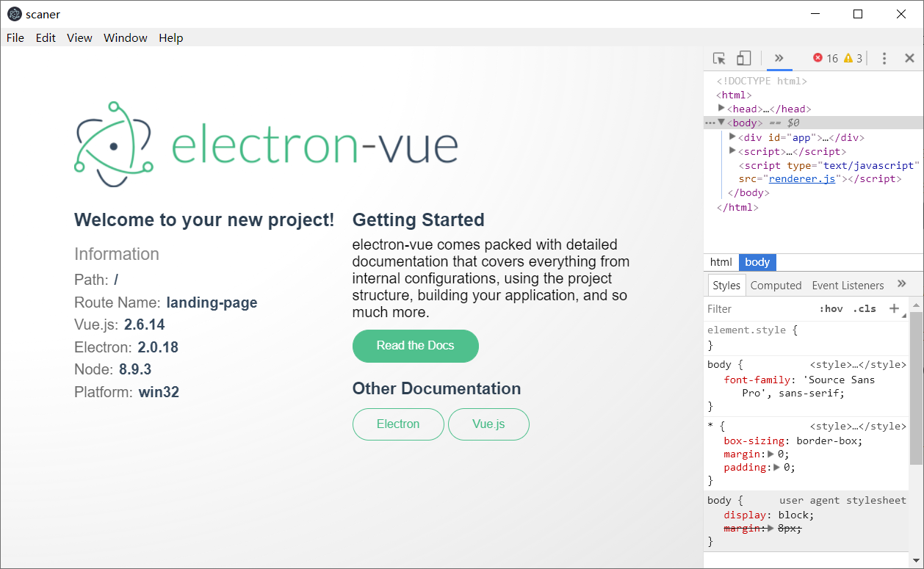The image size is (924, 569).
Task: Click the Platform win32 value
Action: [159, 392]
